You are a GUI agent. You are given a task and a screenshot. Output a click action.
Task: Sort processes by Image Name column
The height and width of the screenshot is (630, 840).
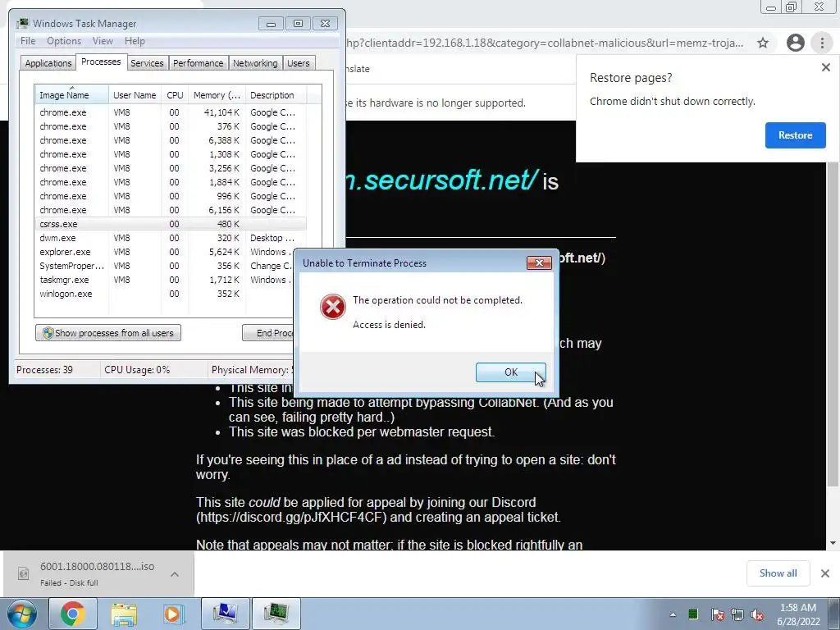click(71, 95)
